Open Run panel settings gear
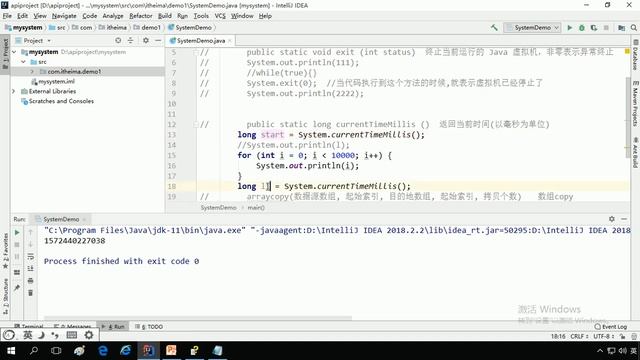 point(611,219)
